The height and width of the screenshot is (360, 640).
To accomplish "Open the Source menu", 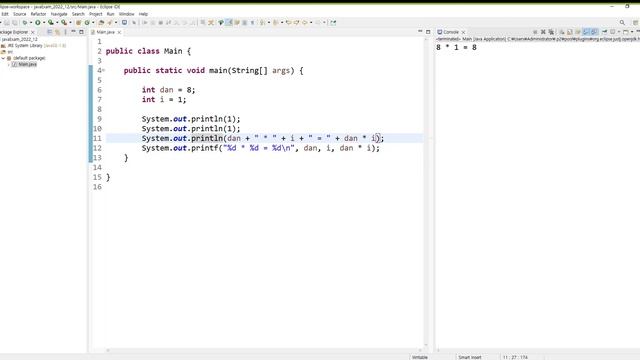I will (19, 14).
